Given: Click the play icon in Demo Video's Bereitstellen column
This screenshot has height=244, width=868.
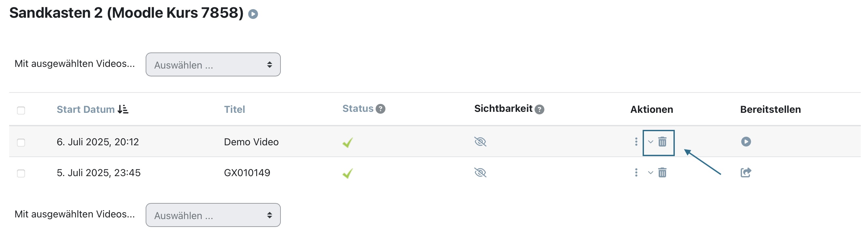Looking at the screenshot, I should point(746,142).
